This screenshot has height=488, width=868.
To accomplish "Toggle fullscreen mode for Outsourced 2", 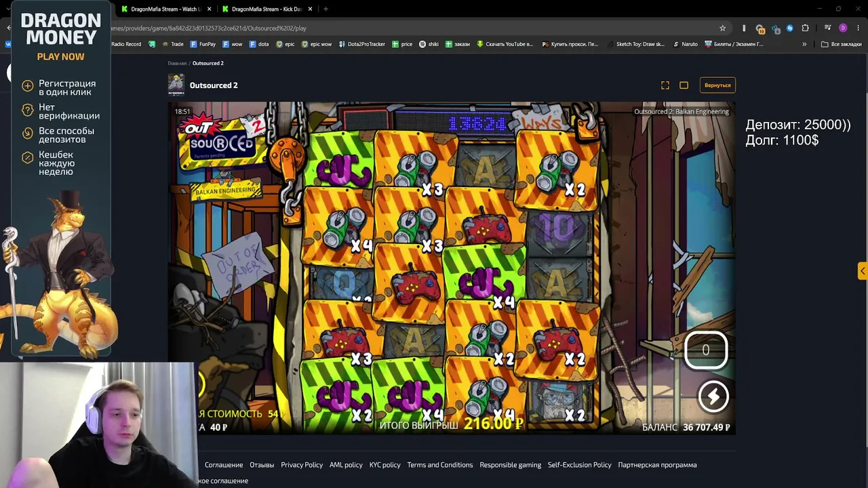I will click(665, 85).
